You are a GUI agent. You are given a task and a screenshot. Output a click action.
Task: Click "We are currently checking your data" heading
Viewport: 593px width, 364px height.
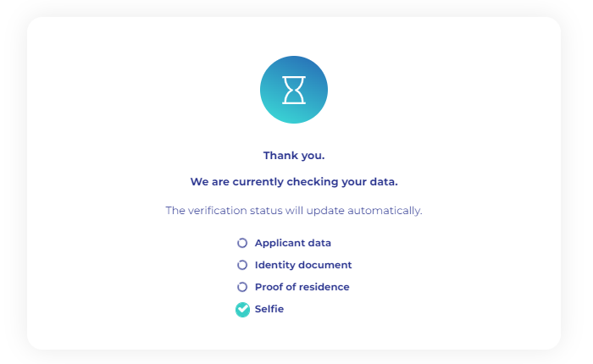294,182
